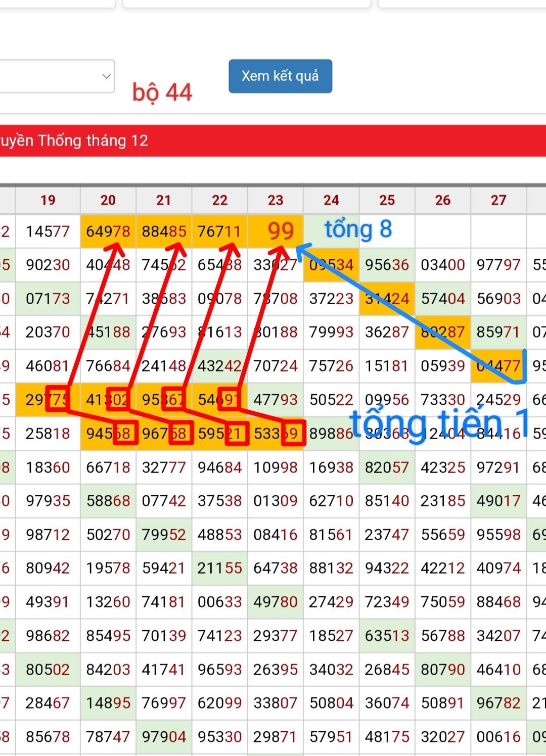This screenshot has width=546, height=756.
Task: Click highlighted cell 64978
Action: click(108, 231)
